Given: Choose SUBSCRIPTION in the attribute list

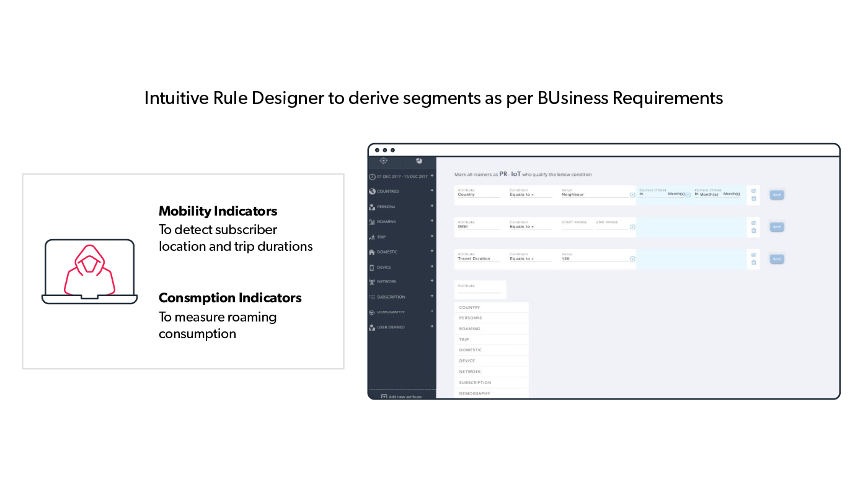Looking at the screenshot, I should click(x=475, y=383).
